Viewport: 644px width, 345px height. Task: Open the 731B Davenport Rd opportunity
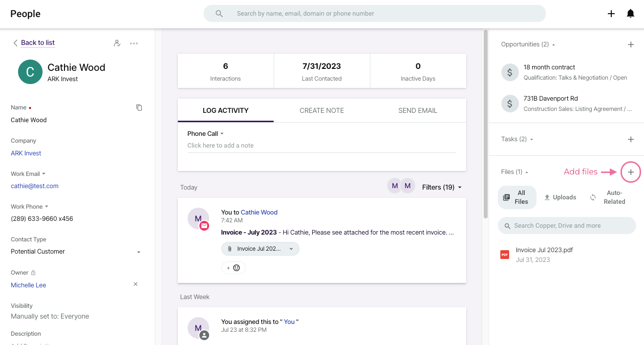click(x=551, y=99)
